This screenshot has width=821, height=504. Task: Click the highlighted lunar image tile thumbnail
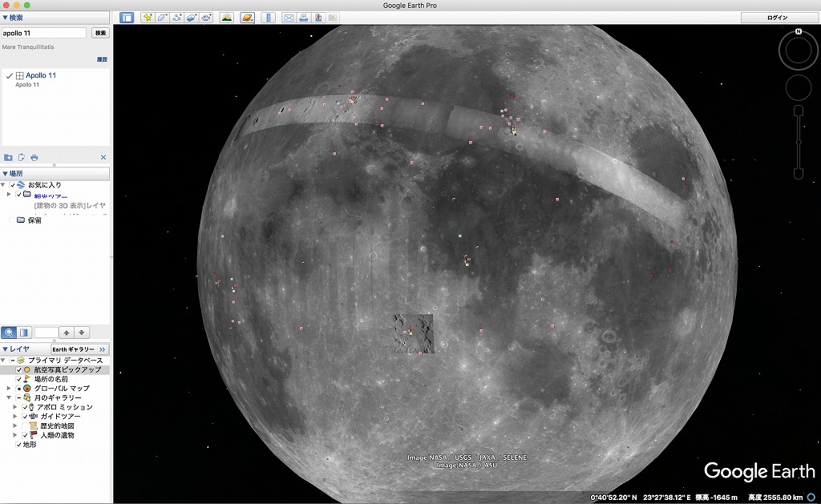pyautogui.click(x=414, y=333)
